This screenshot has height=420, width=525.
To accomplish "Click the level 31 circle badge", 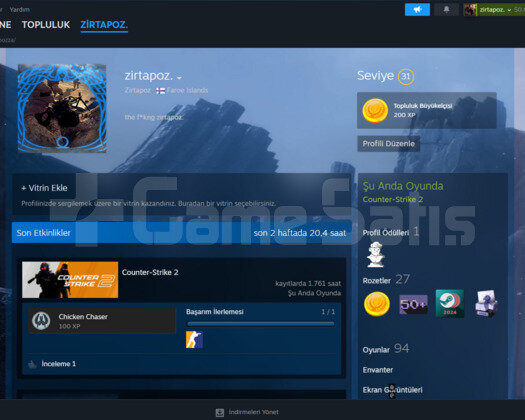I will point(406,76).
